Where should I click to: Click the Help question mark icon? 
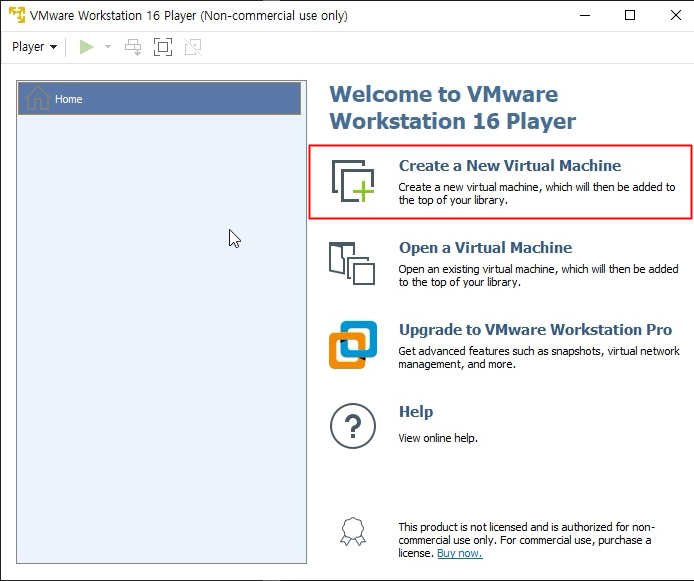click(x=353, y=426)
